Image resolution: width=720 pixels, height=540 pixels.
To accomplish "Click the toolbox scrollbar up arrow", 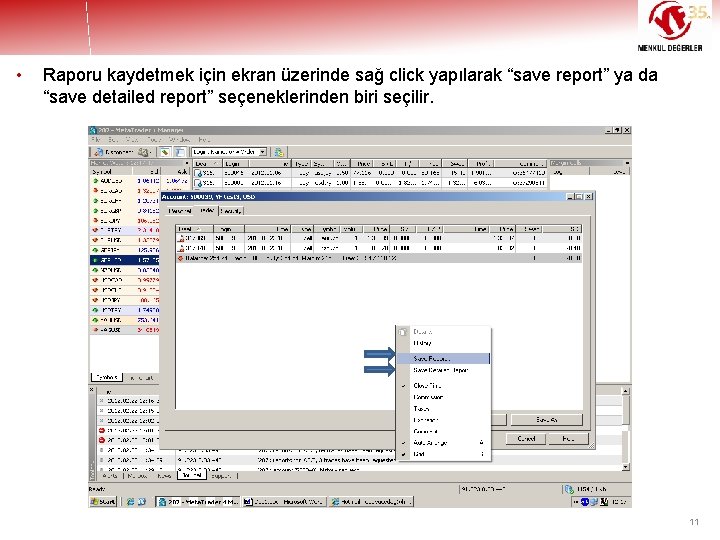I will pyautogui.click(x=626, y=391).
